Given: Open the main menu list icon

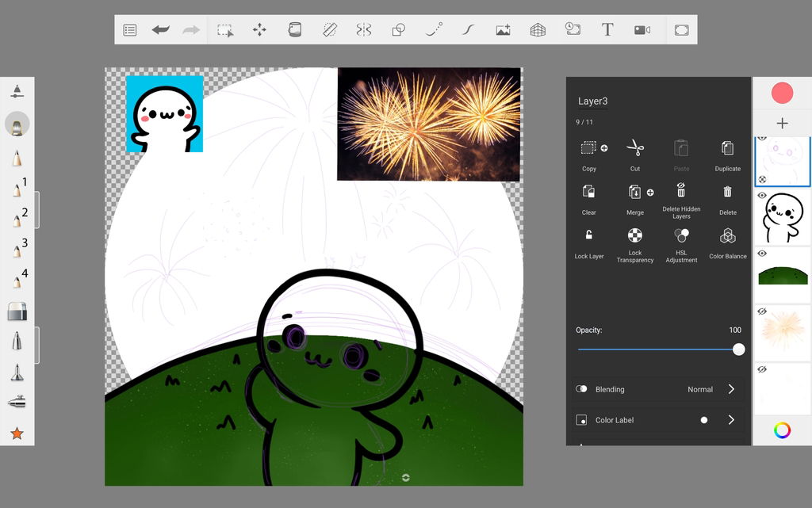Looking at the screenshot, I should click(130, 30).
